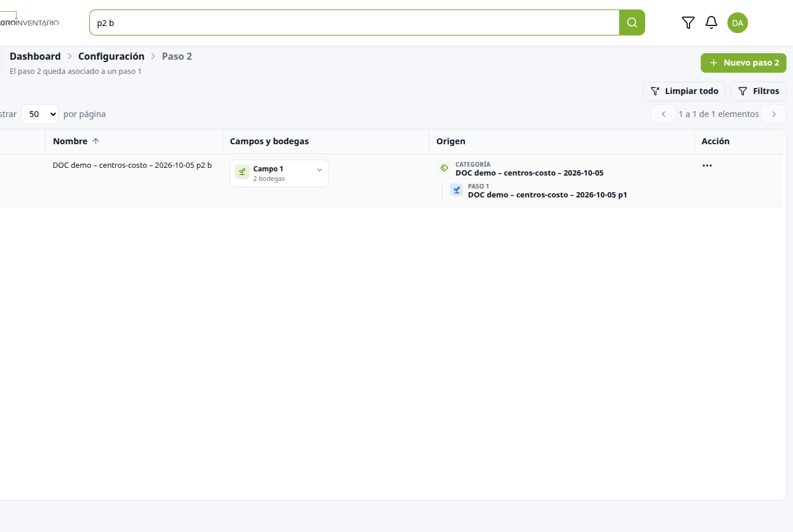Image resolution: width=793 pixels, height=532 pixels.
Task: Open the notifications bell
Action: click(x=711, y=22)
